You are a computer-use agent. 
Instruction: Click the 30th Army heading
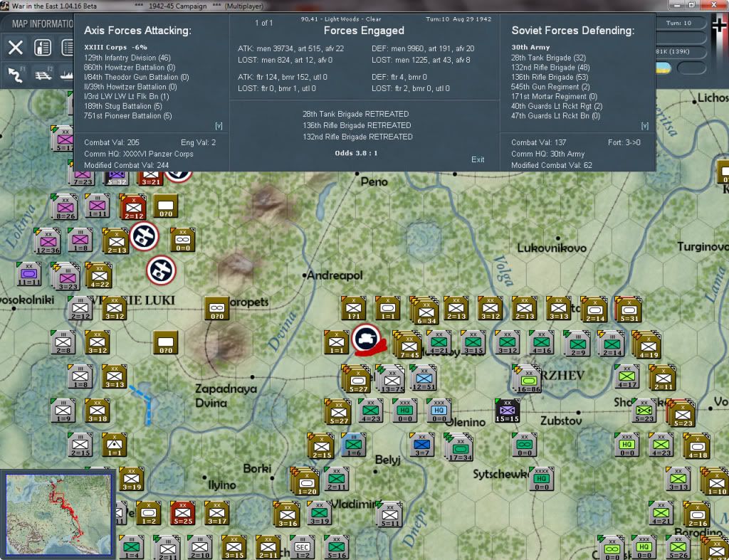[530, 47]
